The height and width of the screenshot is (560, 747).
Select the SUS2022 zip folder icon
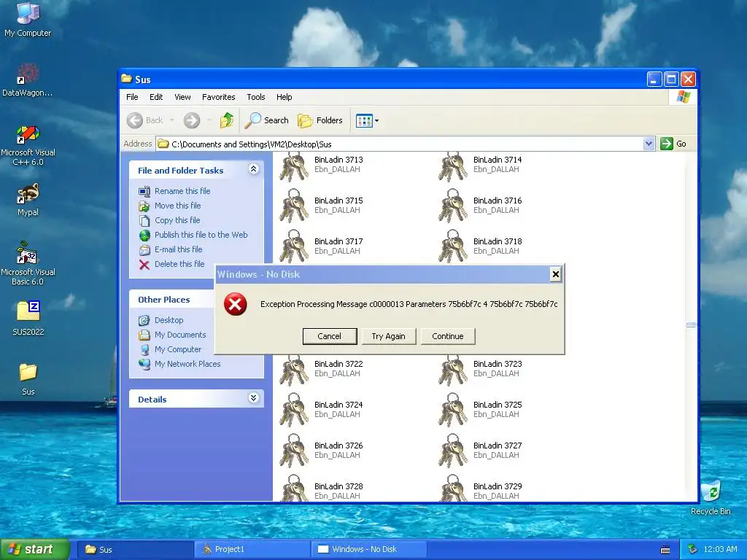pos(28,318)
